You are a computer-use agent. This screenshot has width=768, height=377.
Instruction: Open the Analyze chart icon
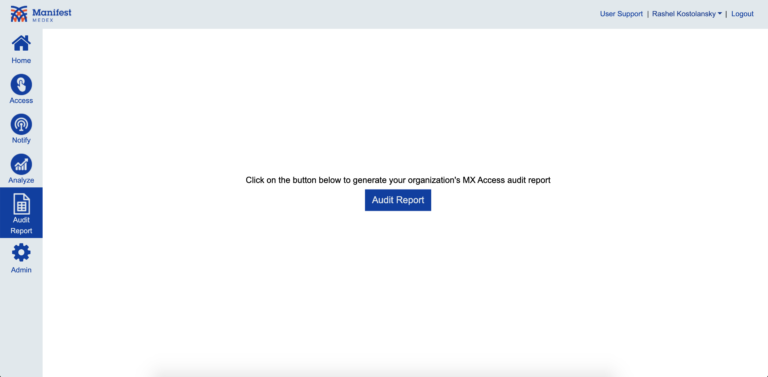21,165
